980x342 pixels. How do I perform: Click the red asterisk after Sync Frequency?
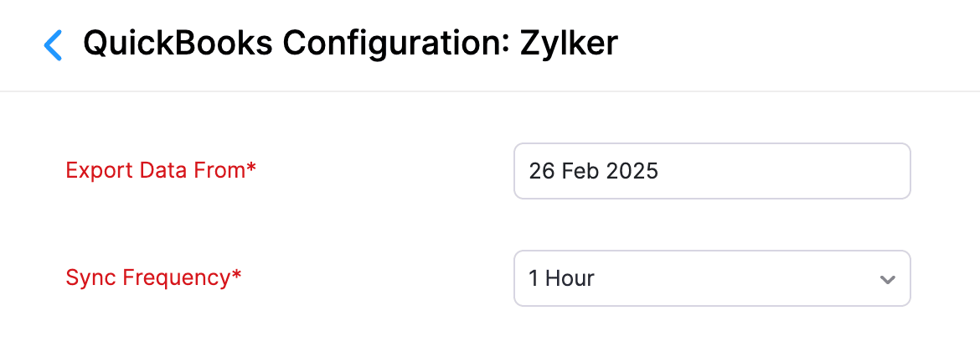(237, 277)
